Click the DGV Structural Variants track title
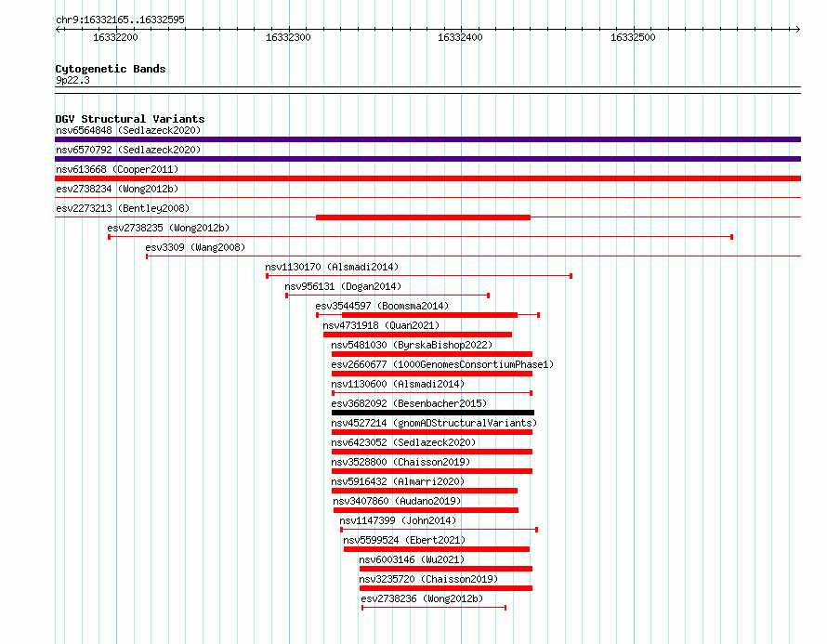 (x=130, y=119)
